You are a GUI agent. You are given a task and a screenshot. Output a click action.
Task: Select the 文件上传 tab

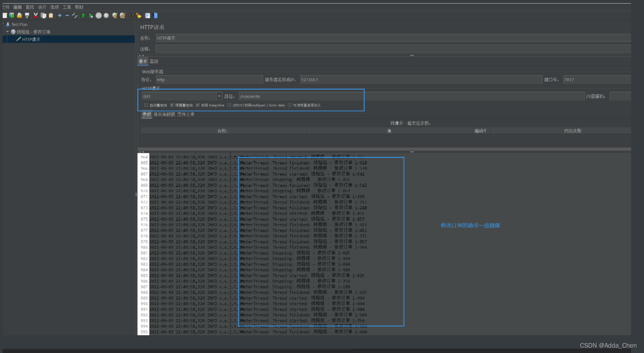tap(185, 115)
